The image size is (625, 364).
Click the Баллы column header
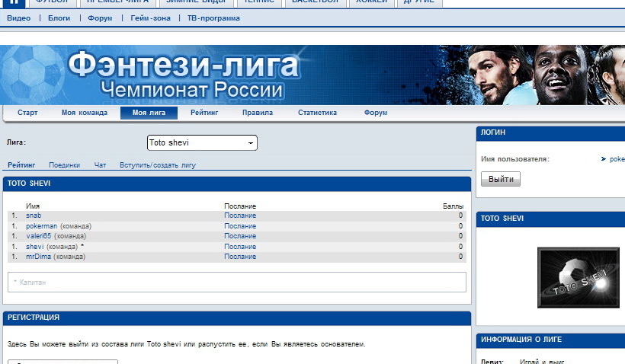pyautogui.click(x=453, y=206)
